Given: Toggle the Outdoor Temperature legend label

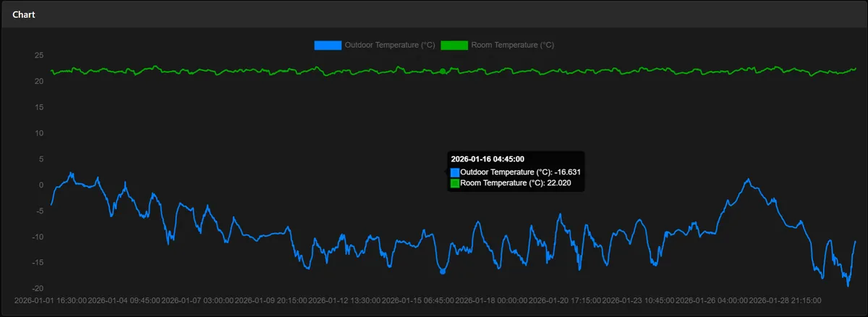Looking at the screenshot, I should 389,45.
